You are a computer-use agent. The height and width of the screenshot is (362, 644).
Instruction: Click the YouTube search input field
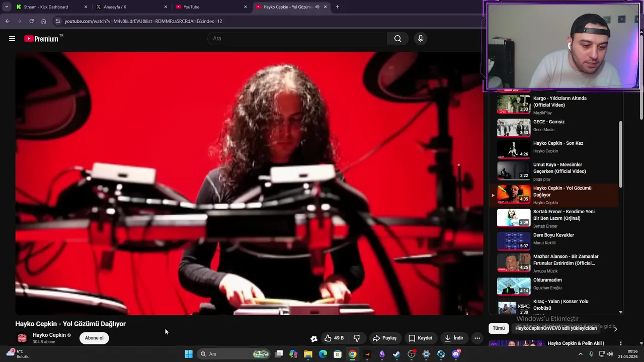click(297, 39)
